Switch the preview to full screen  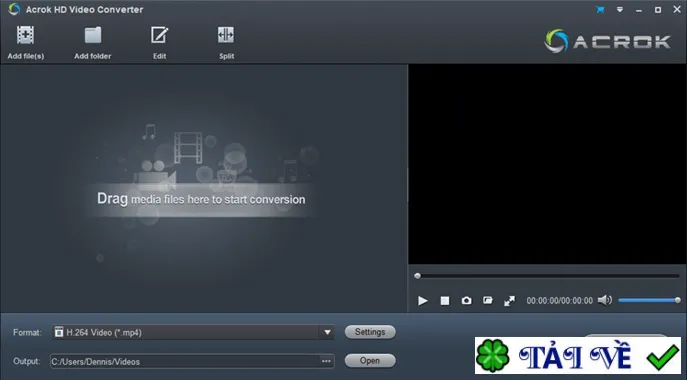[509, 301]
